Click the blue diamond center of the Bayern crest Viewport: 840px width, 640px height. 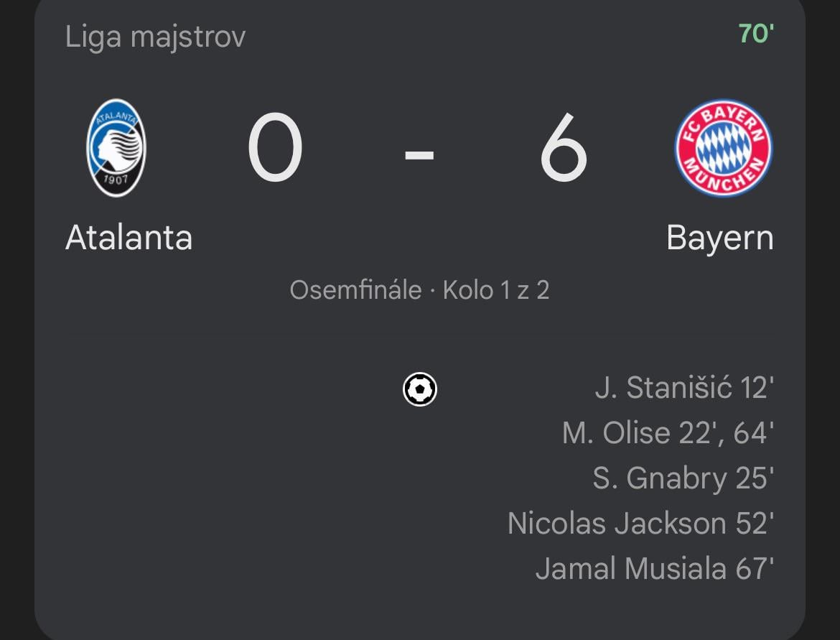[723, 149]
